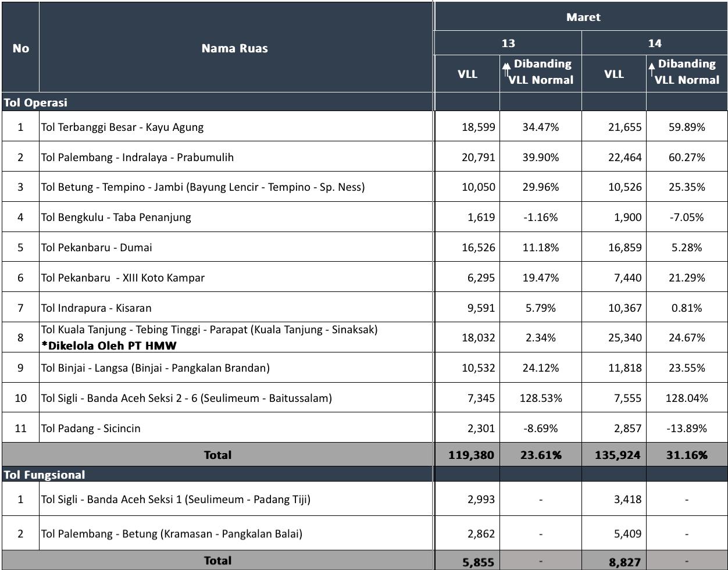Select the -13.89% cell for Padang - Sicincin
Image resolution: width=728 pixels, height=570 pixels.
point(686,428)
